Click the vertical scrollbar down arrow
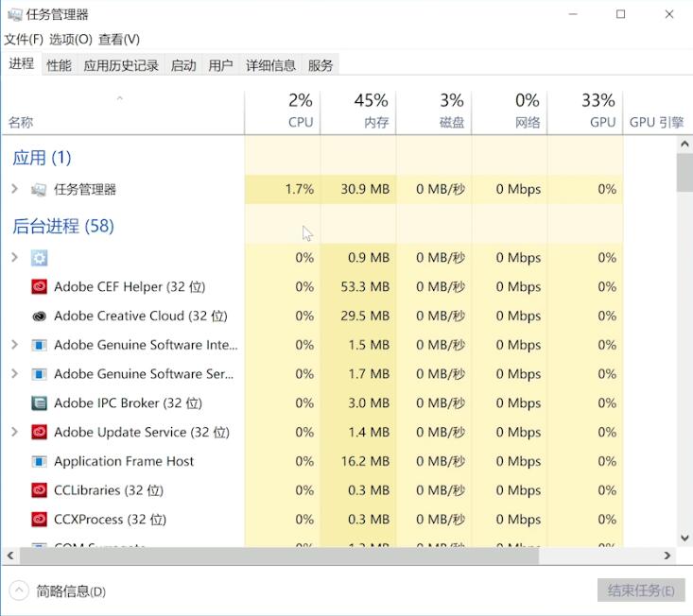This screenshot has width=693, height=616. [x=684, y=538]
